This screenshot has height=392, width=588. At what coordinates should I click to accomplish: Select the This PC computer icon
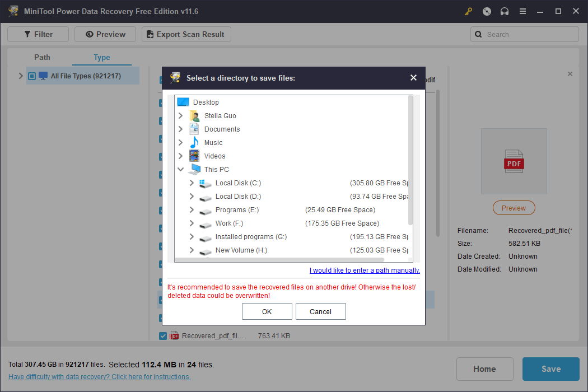coord(194,169)
